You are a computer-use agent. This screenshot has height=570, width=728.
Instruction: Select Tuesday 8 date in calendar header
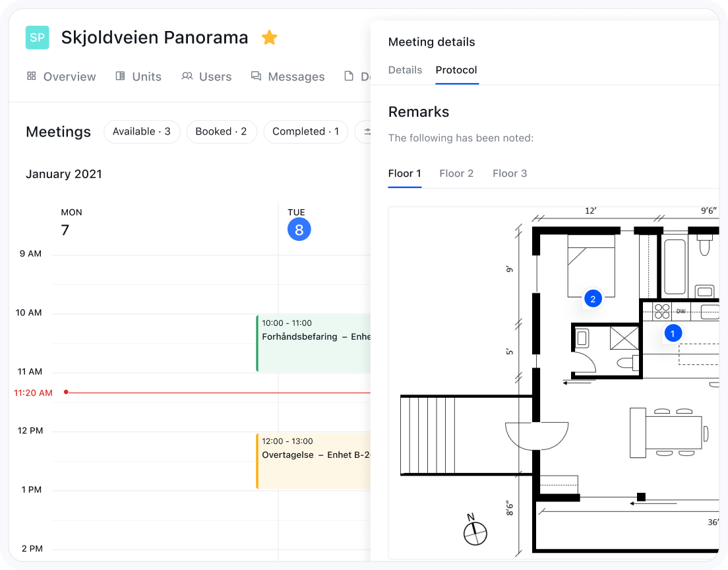pos(299,229)
